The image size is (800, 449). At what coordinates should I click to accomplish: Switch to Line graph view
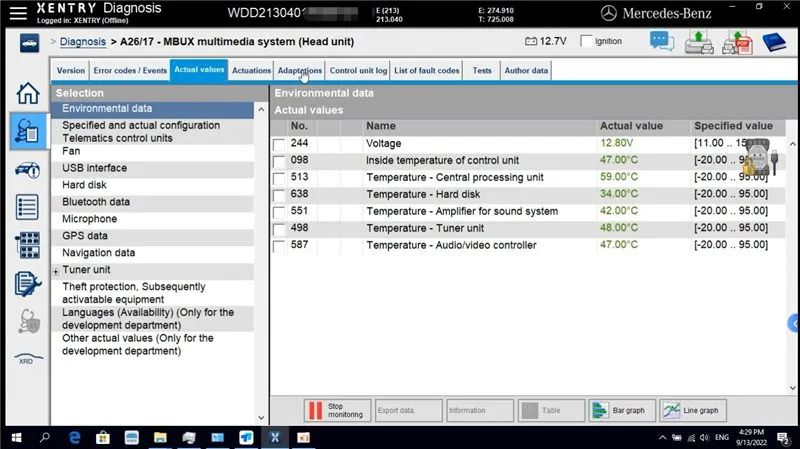[693, 410]
